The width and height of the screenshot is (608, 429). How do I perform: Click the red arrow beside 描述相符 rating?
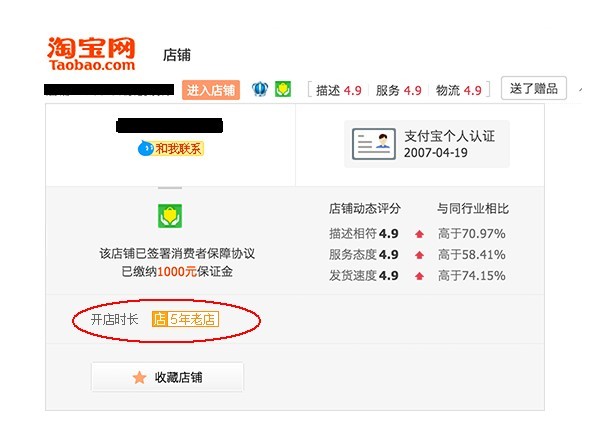pos(419,234)
